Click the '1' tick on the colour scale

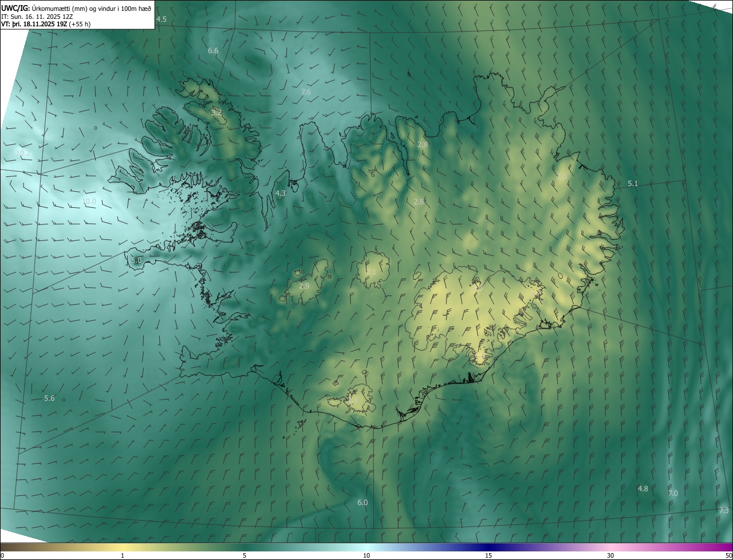tap(123, 555)
